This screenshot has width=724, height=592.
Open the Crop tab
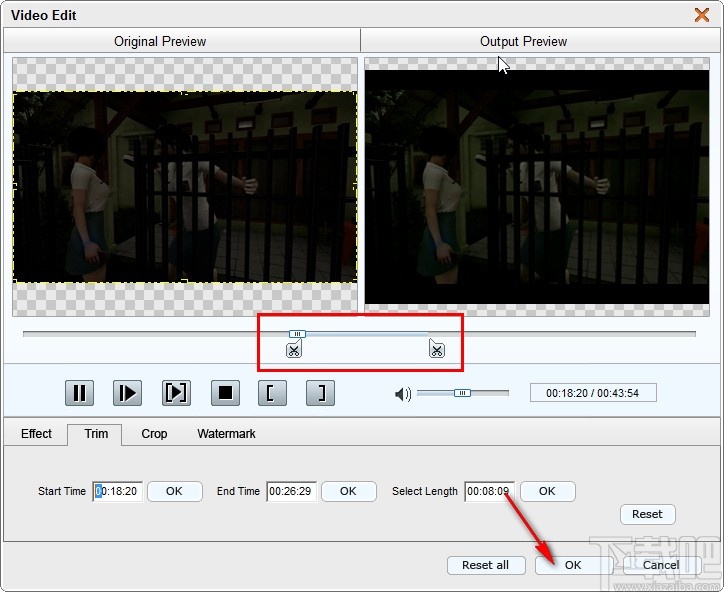click(154, 434)
